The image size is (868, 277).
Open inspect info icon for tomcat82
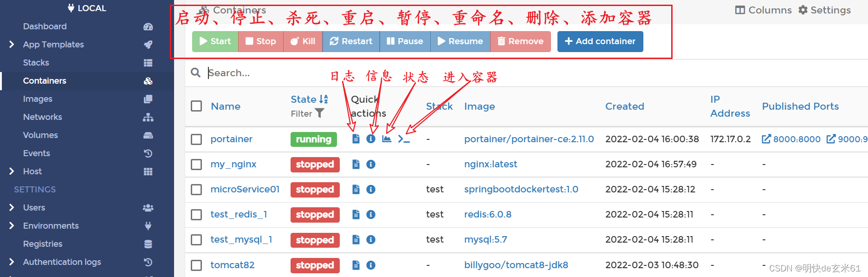click(371, 265)
